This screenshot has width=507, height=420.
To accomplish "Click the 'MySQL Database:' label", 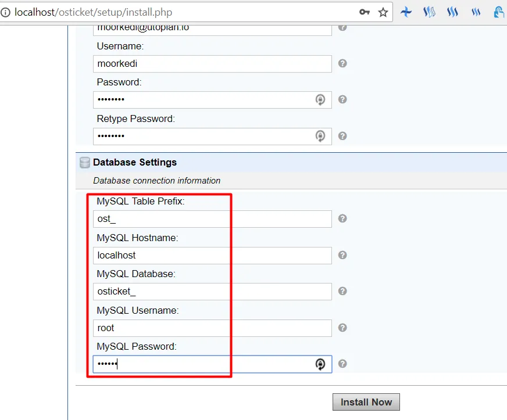I will (136, 274).
